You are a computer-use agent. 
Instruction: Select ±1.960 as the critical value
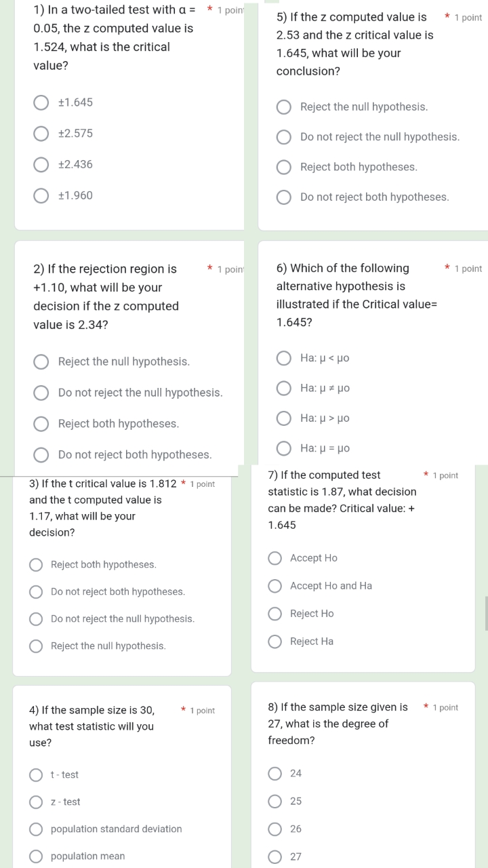(42, 196)
